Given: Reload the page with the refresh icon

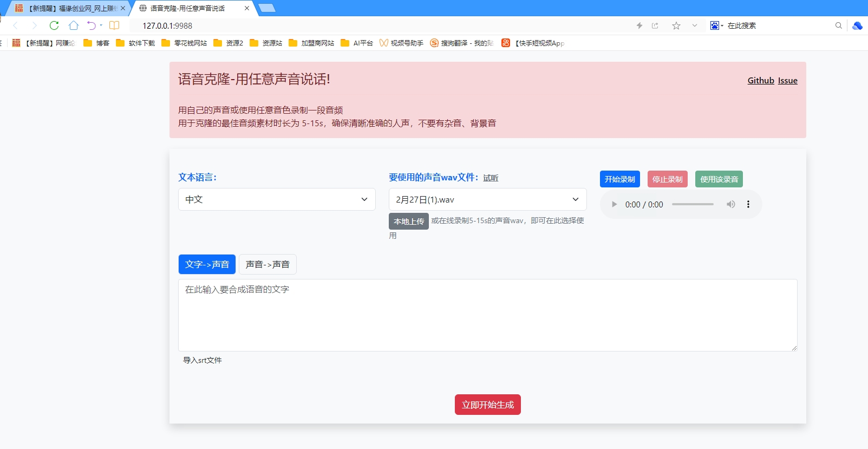Looking at the screenshot, I should (54, 25).
